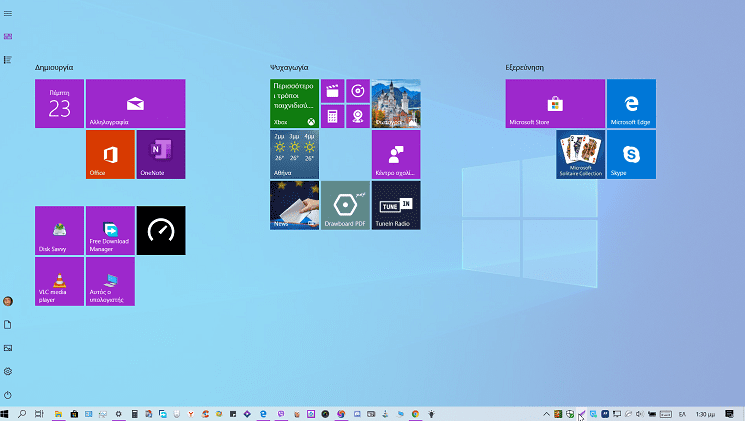
Task: Open the black speedometer tile
Action: (161, 230)
